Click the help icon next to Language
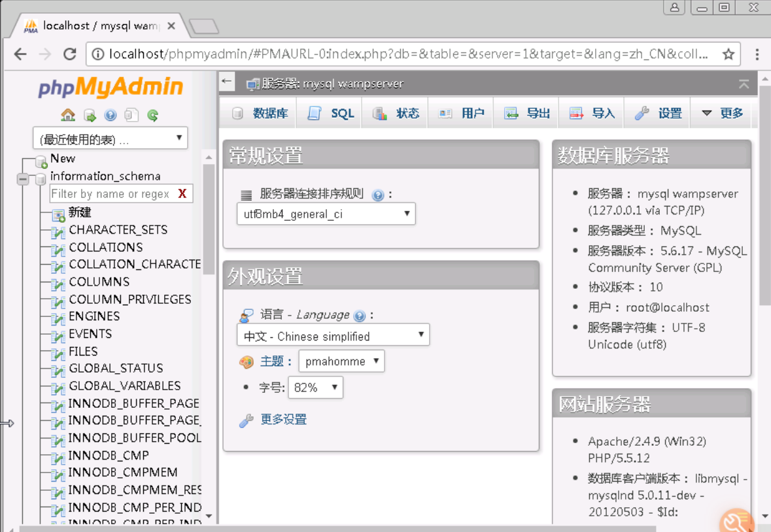The width and height of the screenshot is (771, 532). (360, 316)
